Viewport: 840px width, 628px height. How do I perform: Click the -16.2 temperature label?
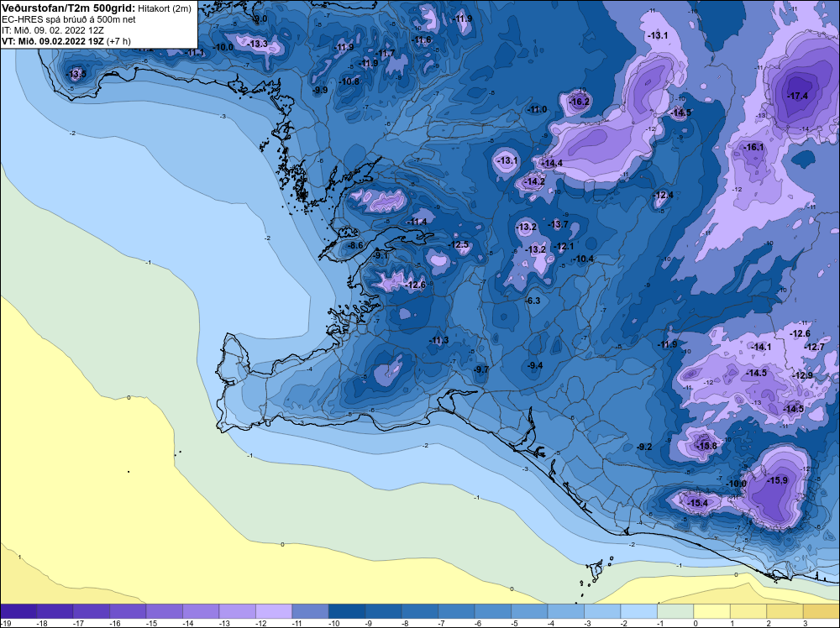click(x=579, y=102)
